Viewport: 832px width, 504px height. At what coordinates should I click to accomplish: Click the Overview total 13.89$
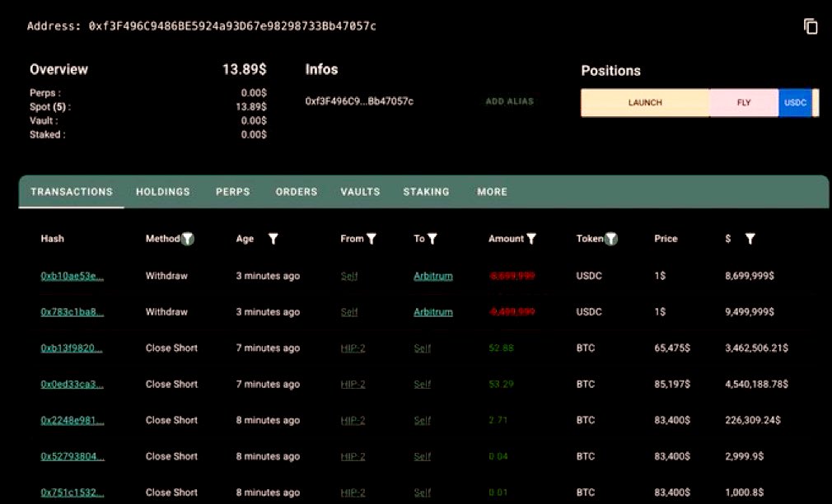[x=244, y=69]
